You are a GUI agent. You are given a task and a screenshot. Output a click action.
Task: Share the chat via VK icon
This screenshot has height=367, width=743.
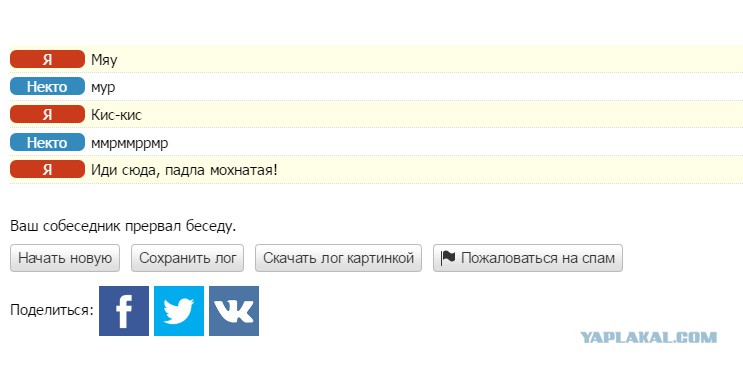[x=234, y=311]
